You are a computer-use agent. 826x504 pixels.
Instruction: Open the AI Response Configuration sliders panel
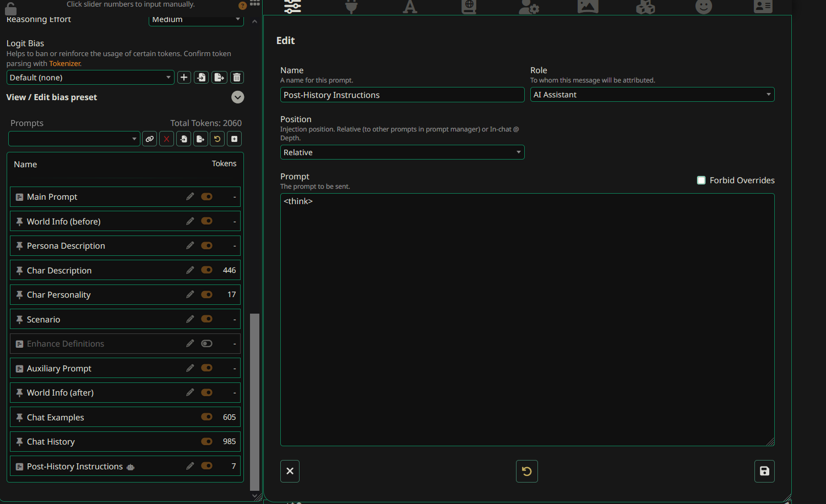[292, 7]
